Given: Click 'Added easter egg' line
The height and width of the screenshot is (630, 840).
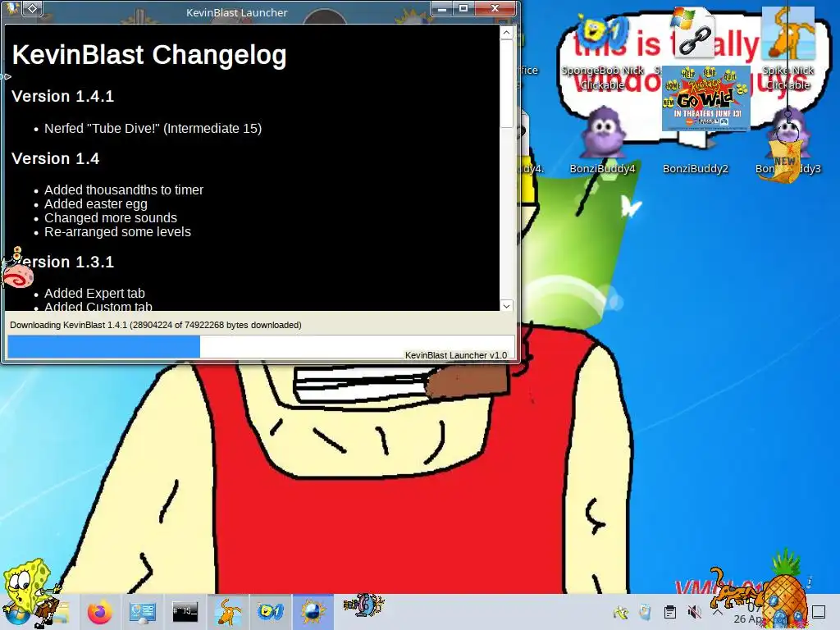Looking at the screenshot, I should (x=95, y=203).
